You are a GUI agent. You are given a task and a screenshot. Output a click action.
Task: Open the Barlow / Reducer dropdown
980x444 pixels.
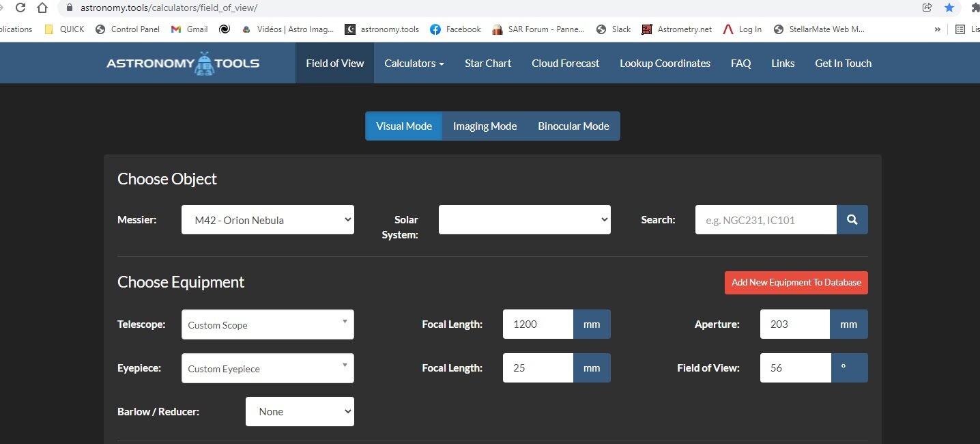tap(300, 411)
